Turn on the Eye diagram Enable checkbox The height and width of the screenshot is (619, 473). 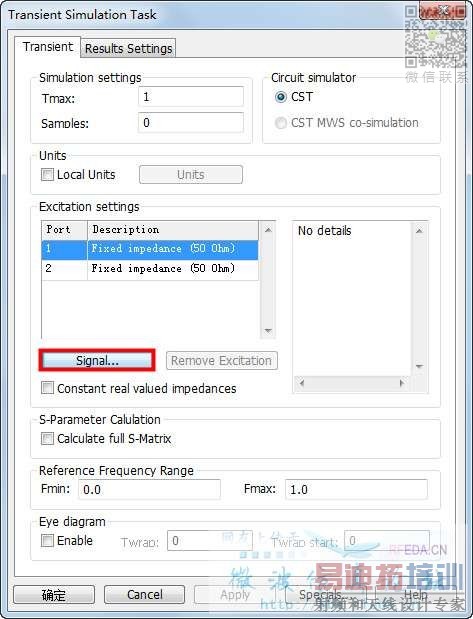(47, 540)
